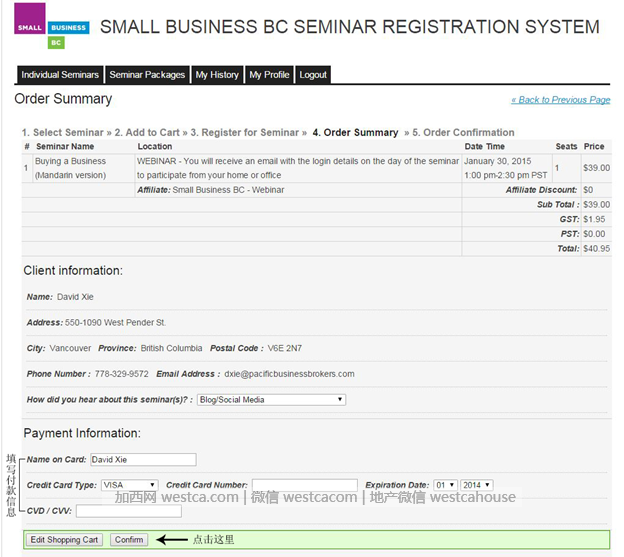Focus the CVD / CVV field
This screenshot has width=624, height=557.
tap(129, 511)
